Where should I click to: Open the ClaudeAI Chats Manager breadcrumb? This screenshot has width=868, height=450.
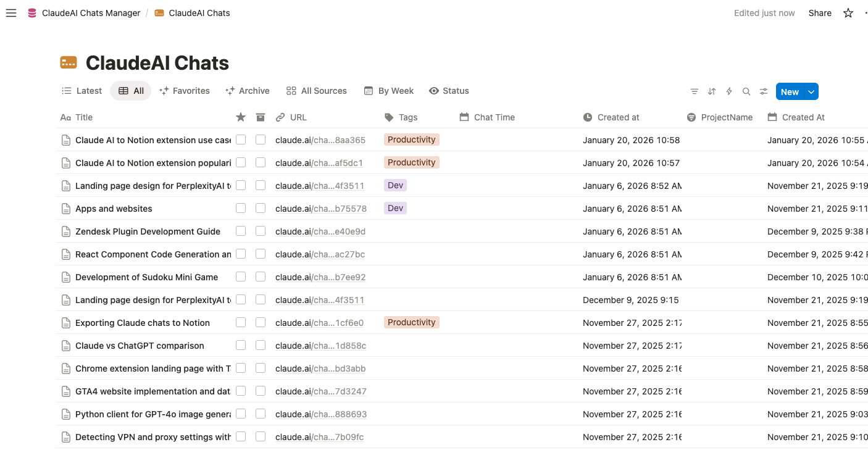(x=91, y=13)
